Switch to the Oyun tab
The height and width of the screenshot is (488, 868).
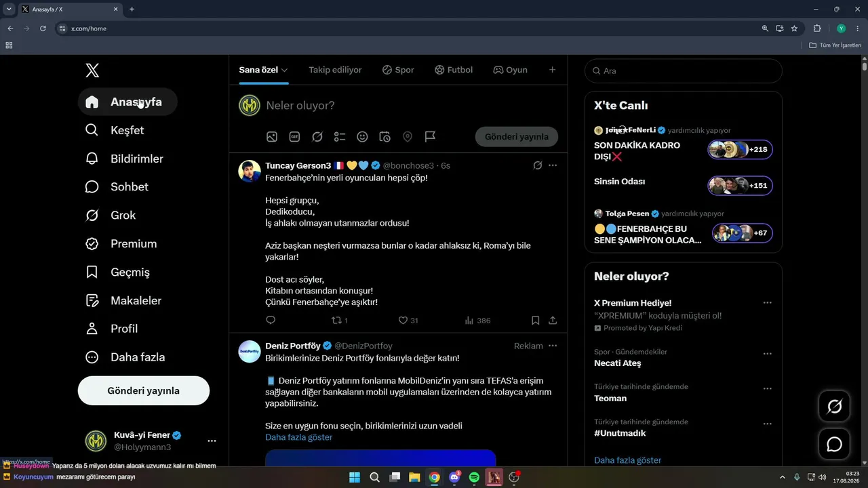point(510,70)
